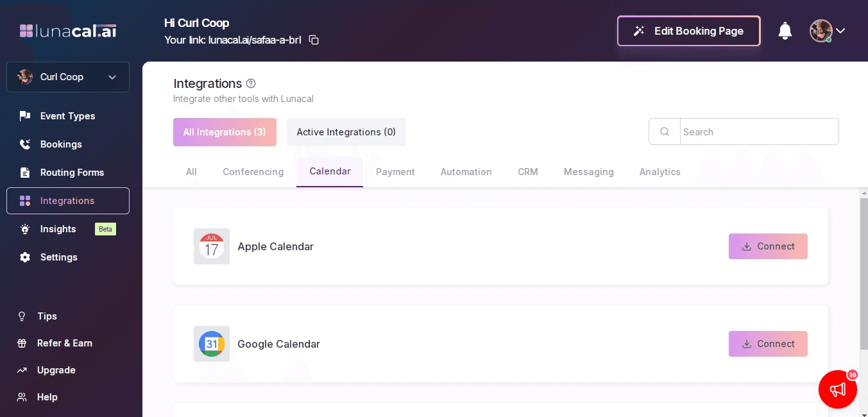This screenshot has width=868, height=417.
Task: Click the Insights lightbulb icon
Action: pyautogui.click(x=25, y=229)
